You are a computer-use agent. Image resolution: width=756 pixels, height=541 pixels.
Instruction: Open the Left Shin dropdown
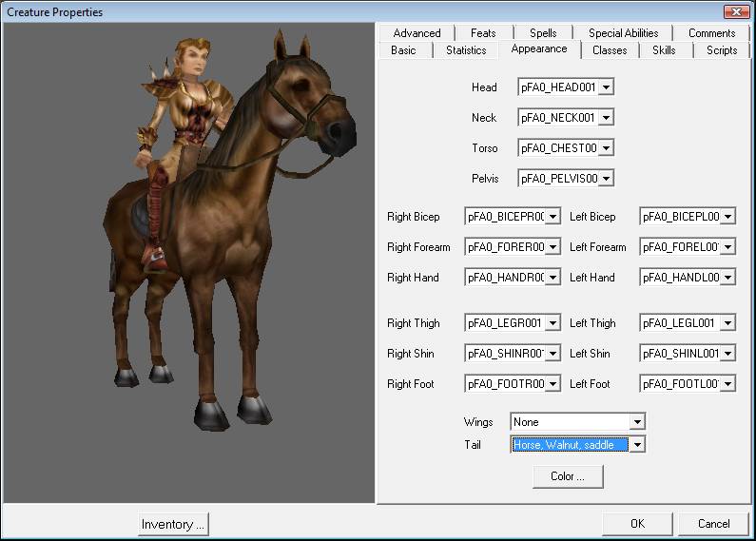(x=728, y=354)
